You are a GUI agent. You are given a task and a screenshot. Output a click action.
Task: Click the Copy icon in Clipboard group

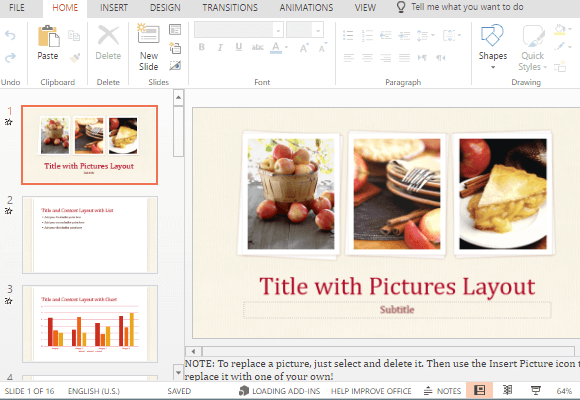tap(74, 36)
